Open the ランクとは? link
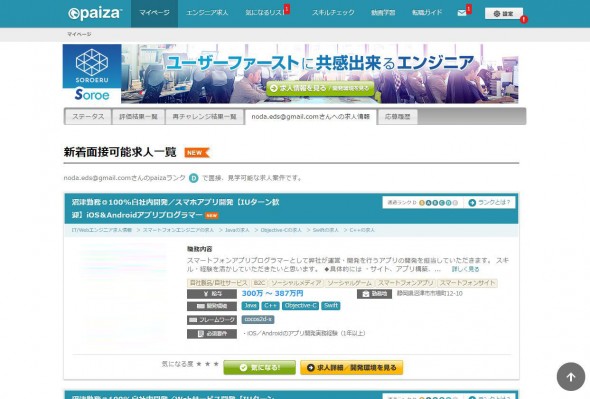The width and height of the screenshot is (590, 399). point(489,203)
